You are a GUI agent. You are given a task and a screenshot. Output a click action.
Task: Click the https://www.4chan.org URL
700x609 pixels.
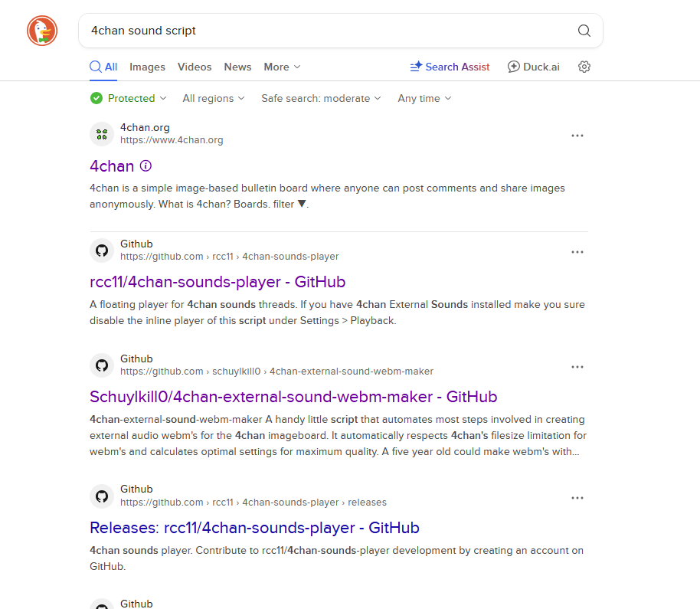tap(172, 140)
